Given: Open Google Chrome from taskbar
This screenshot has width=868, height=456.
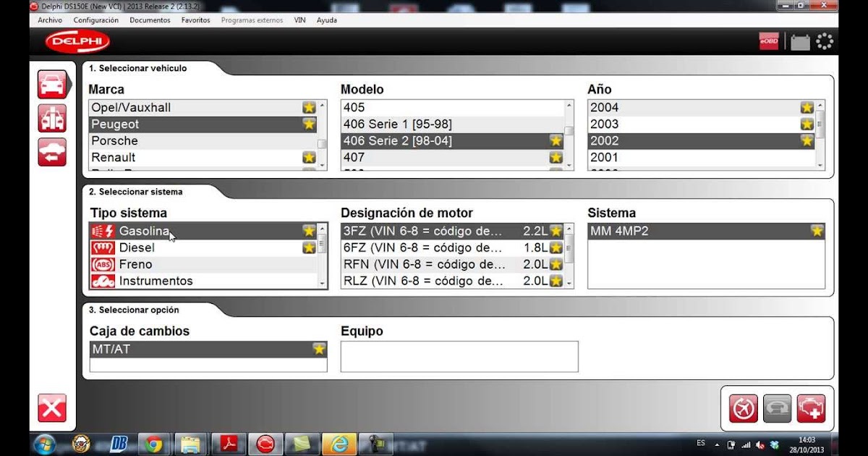Looking at the screenshot, I should tap(153, 444).
